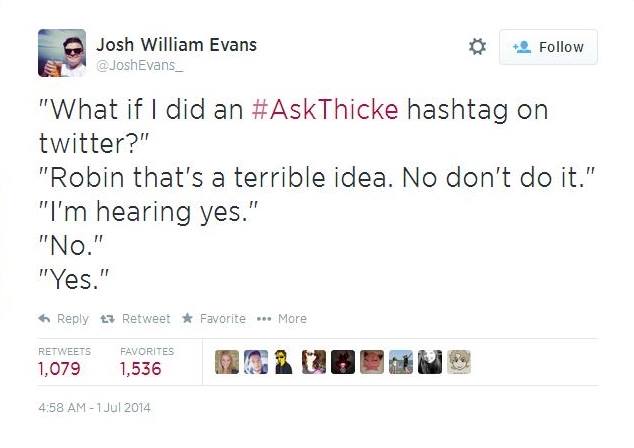Image resolution: width=634 pixels, height=448 pixels.
Task: Click the fifth favoriter avatar with dark background
Action: pyautogui.click(x=343, y=362)
